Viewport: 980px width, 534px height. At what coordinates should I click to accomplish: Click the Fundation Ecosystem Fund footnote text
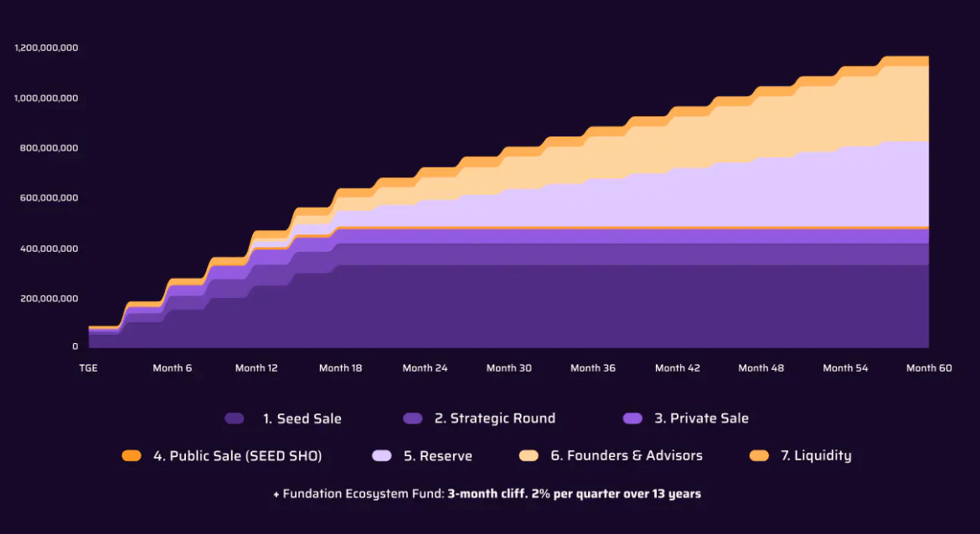tap(487, 494)
